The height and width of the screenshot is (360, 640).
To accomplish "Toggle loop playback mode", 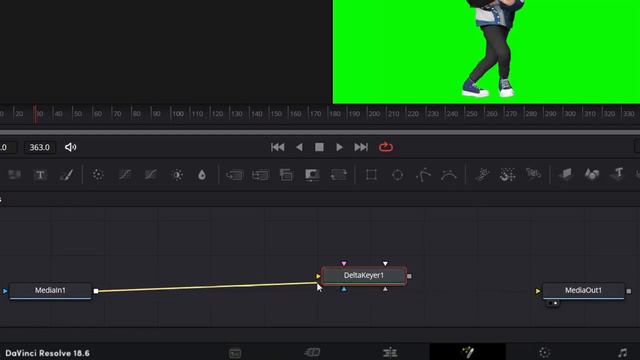I will (x=386, y=147).
